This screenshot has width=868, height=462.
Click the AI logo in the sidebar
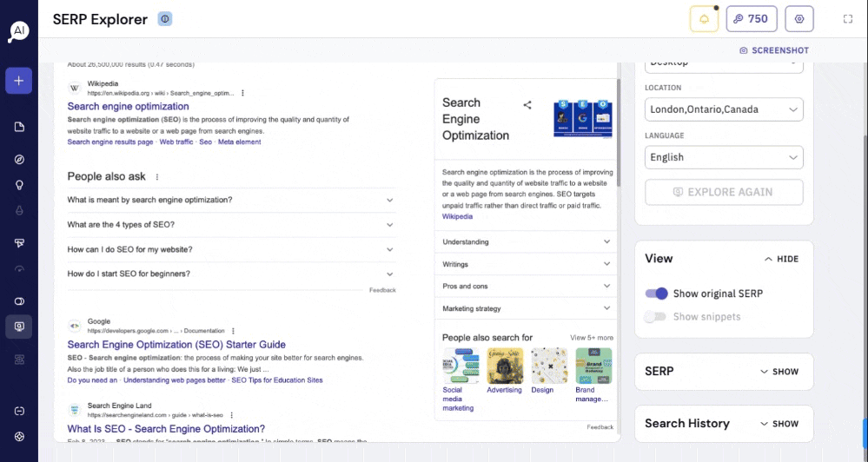click(x=19, y=31)
